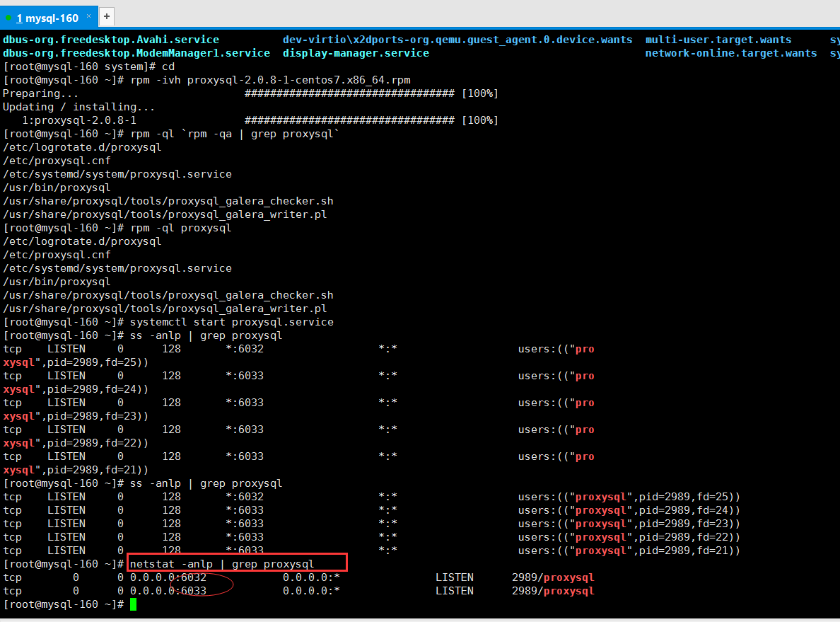Select the mysql-160 session tab
840x622 pixels.
pos(48,18)
